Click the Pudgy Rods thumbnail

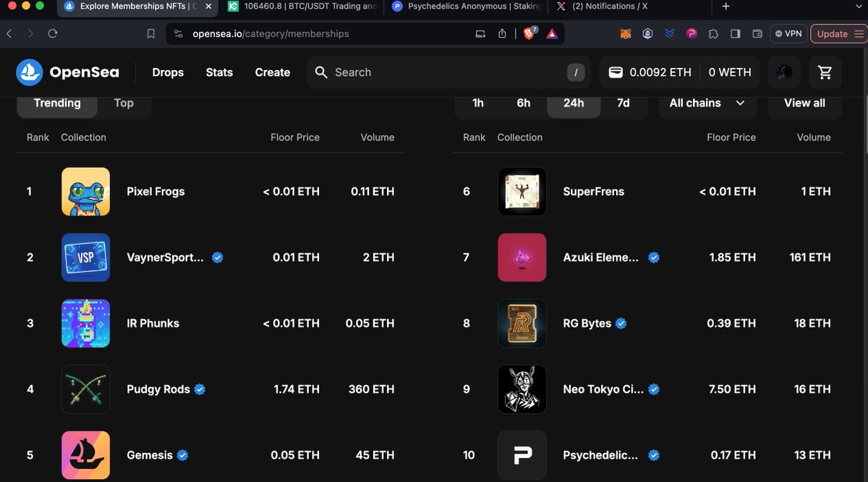86,389
